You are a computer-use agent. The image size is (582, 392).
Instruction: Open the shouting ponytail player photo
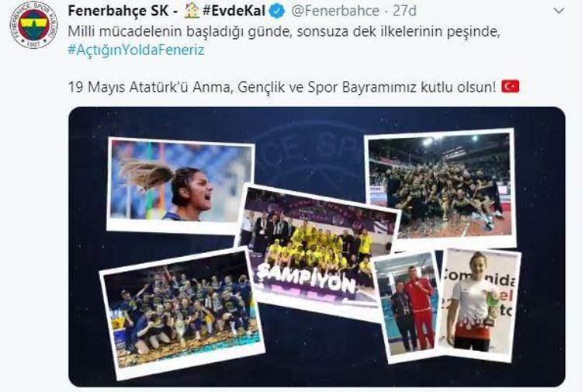tap(181, 186)
